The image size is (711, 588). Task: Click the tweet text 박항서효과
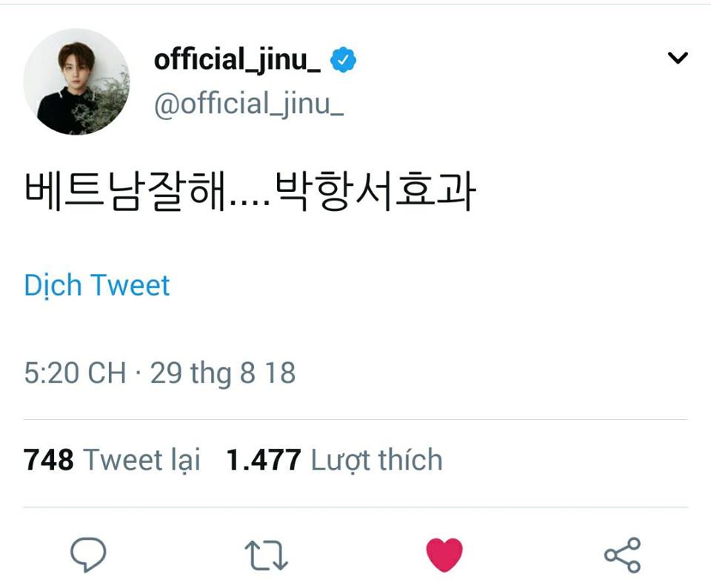tap(374, 193)
